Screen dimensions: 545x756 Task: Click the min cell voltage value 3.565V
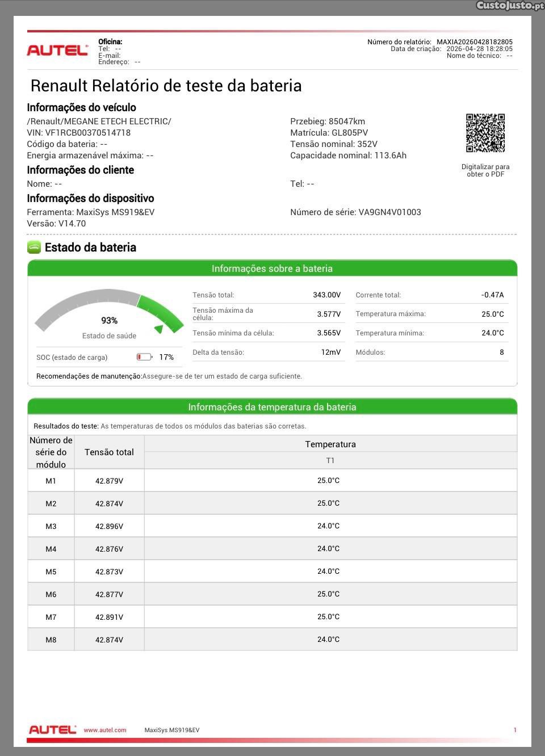329,333
